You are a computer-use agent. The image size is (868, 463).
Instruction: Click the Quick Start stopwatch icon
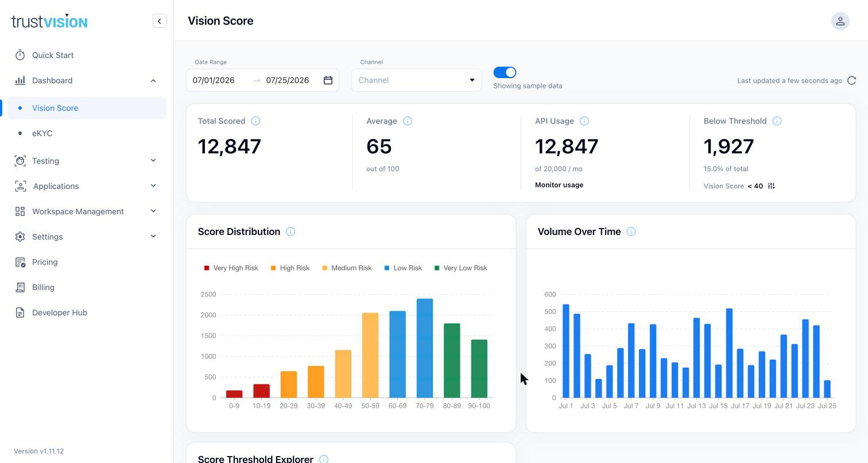point(20,55)
